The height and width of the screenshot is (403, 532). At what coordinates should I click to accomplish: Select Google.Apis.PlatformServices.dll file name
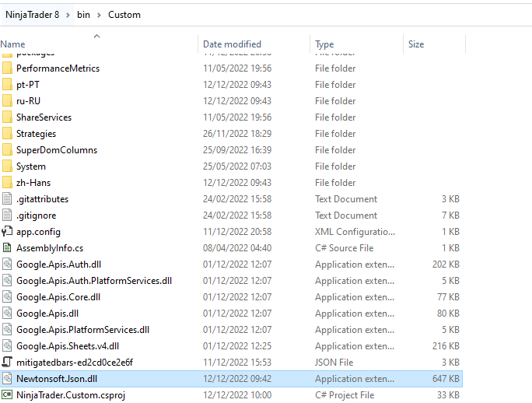(x=82, y=329)
